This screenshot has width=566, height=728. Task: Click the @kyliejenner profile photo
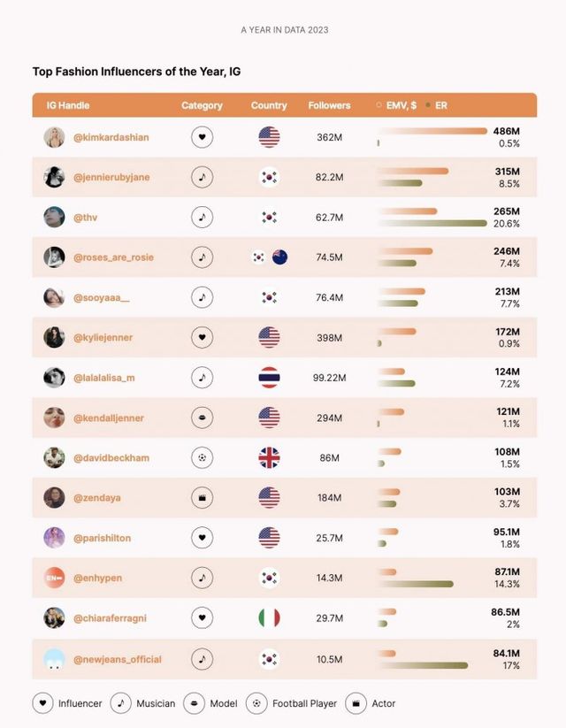click(54, 337)
